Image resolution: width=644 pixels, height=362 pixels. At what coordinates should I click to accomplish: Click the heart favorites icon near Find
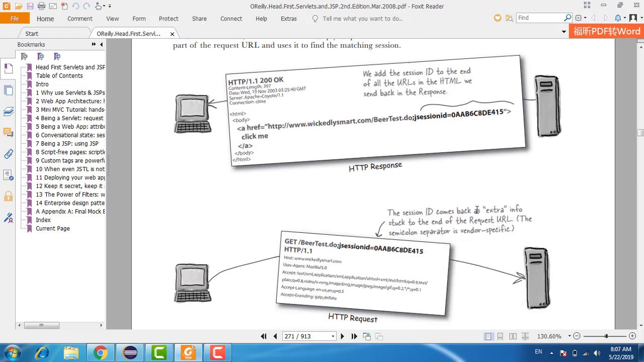pyautogui.click(x=498, y=18)
